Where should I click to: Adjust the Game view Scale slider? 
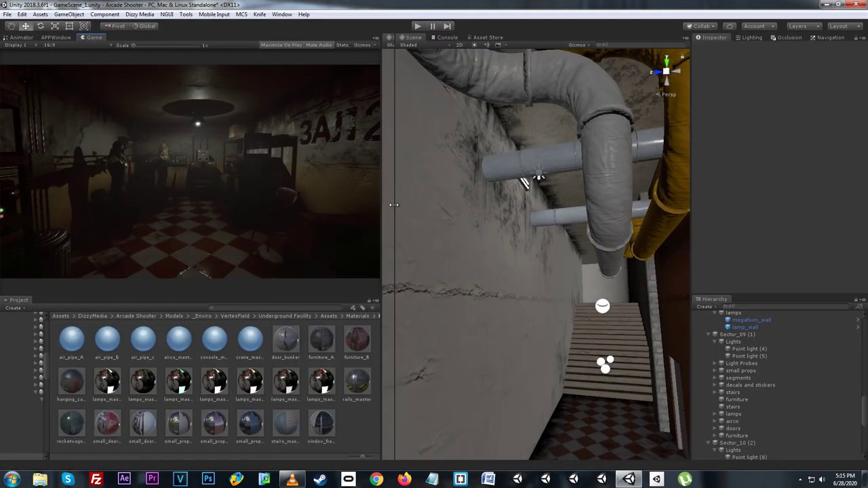click(x=166, y=45)
